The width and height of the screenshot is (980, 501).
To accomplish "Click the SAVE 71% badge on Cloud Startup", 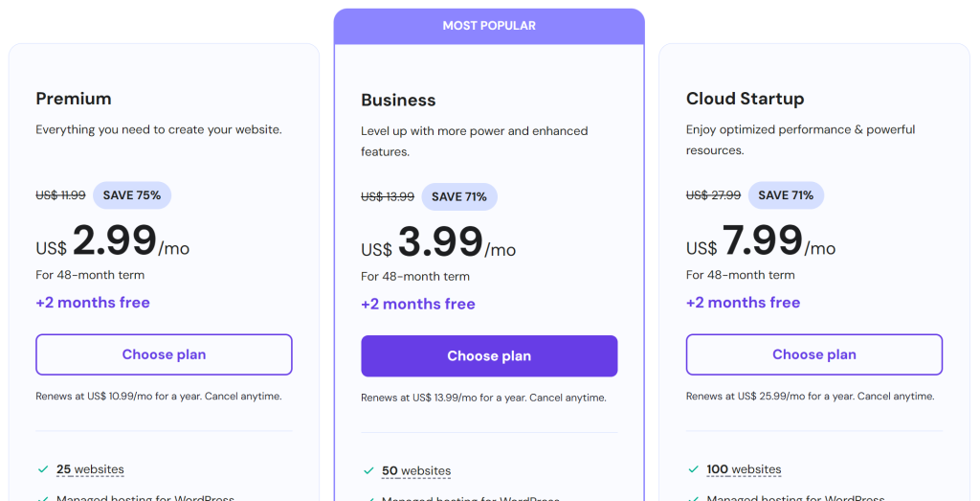I will coord(786,195).
